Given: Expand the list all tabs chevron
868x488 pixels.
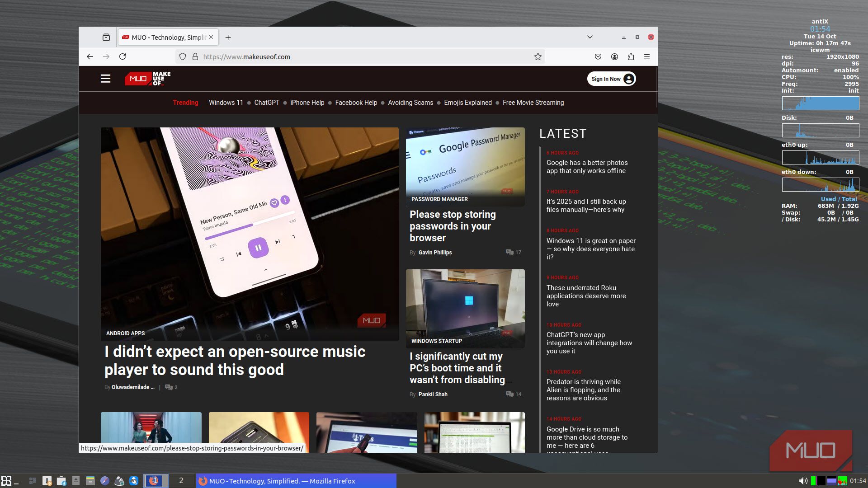Looking at the screenshot, I should coord(590,37).
